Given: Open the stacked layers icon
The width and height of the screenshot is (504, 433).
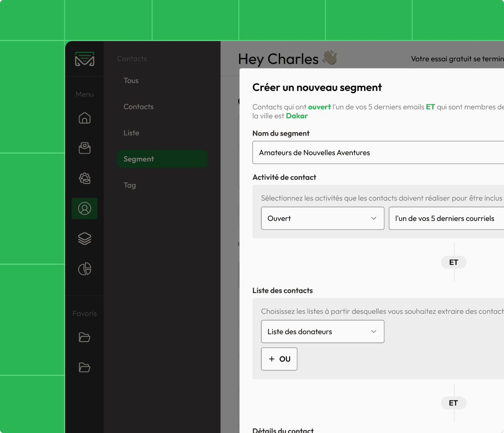Looking at the screenshot, I should coord(84,239).
